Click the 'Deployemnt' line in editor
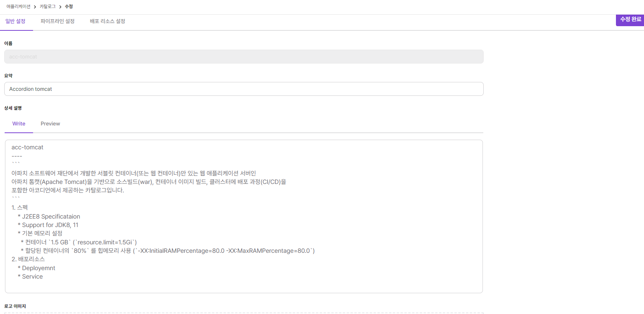Viewport: 644px width, 314px height. (x=37, y=268)
